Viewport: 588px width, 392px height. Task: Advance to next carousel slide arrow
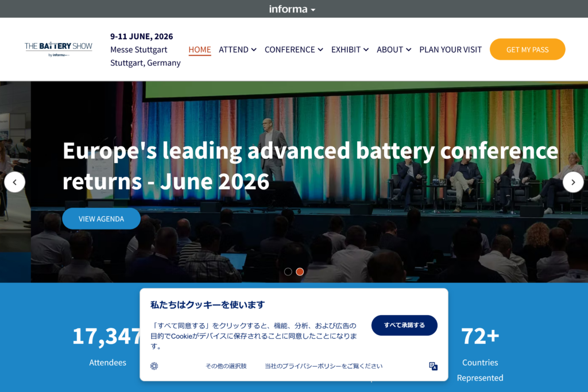572,182
